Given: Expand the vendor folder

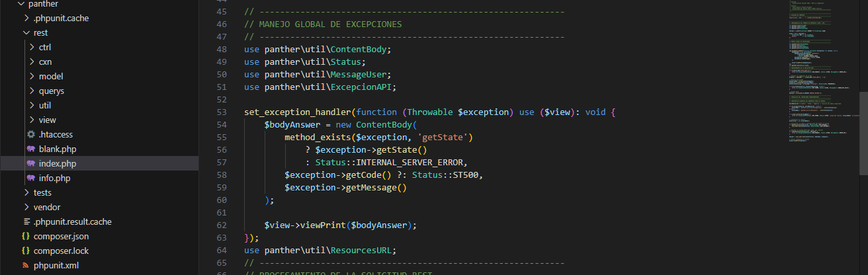Looking at the screenshot, I should (26, 207).
